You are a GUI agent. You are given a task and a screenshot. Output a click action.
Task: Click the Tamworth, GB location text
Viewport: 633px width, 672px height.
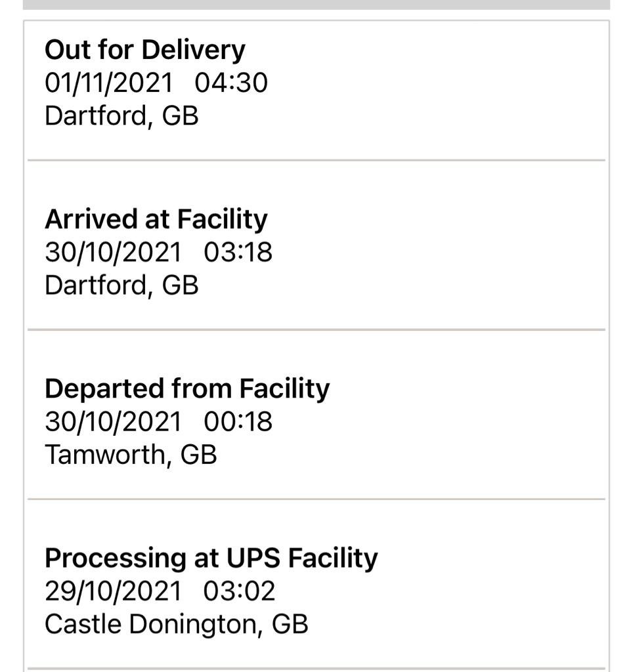click(131, 454)
